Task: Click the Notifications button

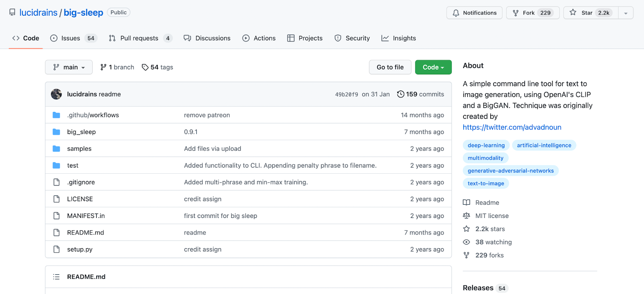Action: click(474, 13)
